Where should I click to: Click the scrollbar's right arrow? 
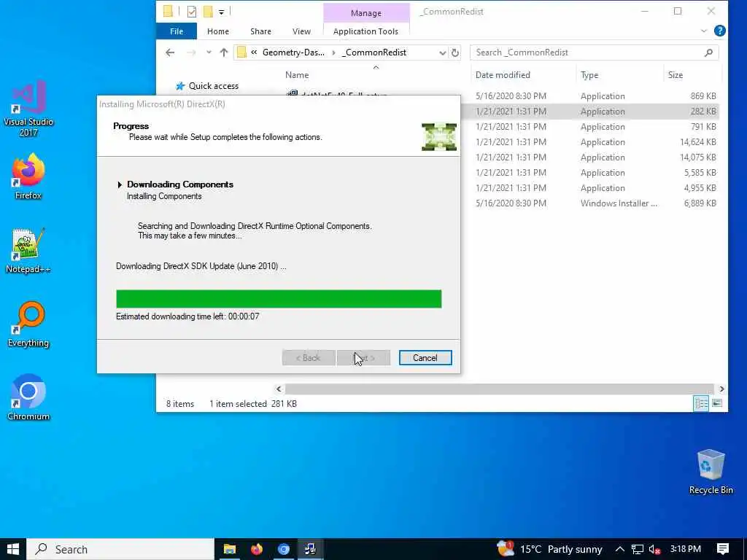[x=721, y=389]
